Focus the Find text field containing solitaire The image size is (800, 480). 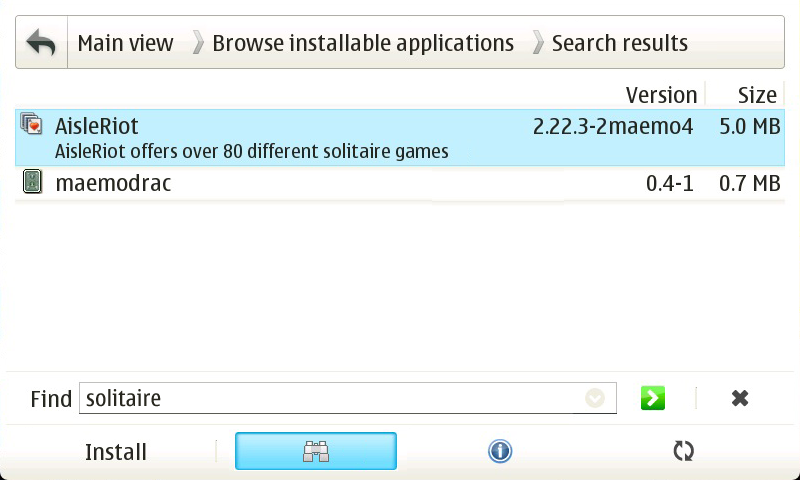point(330,398)
